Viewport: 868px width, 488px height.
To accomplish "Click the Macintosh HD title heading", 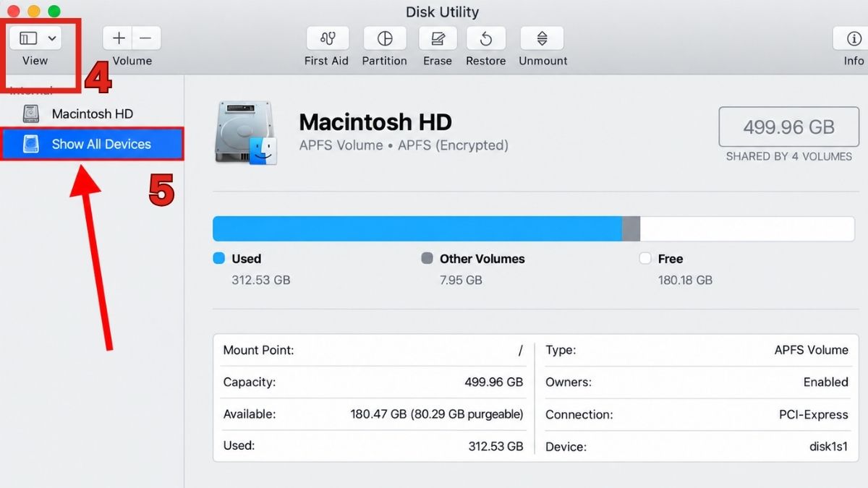I will coord(375,121).
